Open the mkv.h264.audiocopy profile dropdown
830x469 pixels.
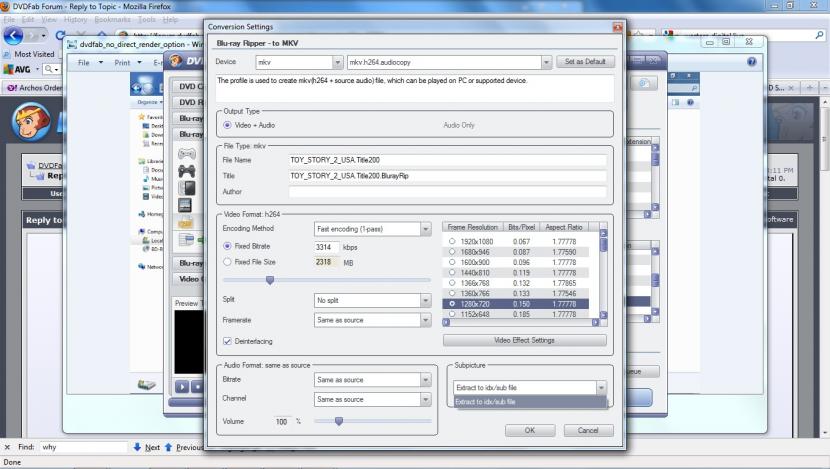tap(546, 62)
